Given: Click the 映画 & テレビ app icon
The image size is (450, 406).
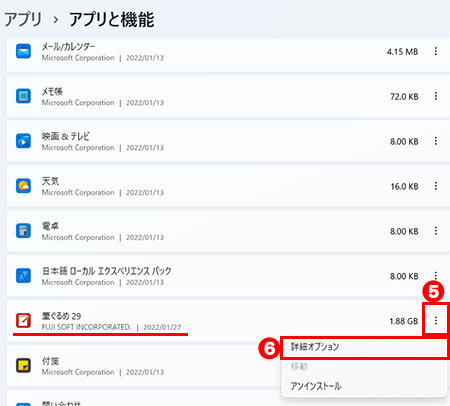Looking at the screenshot, I should [23, 141].
